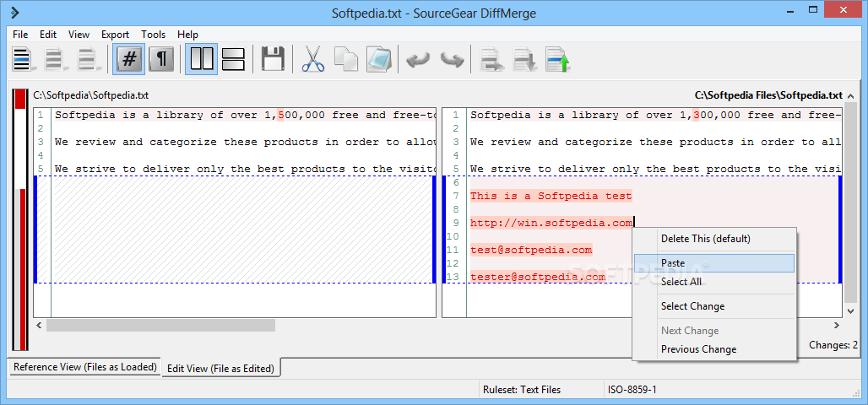Choose Select All from context menu
868x405 pixels.
714,282
